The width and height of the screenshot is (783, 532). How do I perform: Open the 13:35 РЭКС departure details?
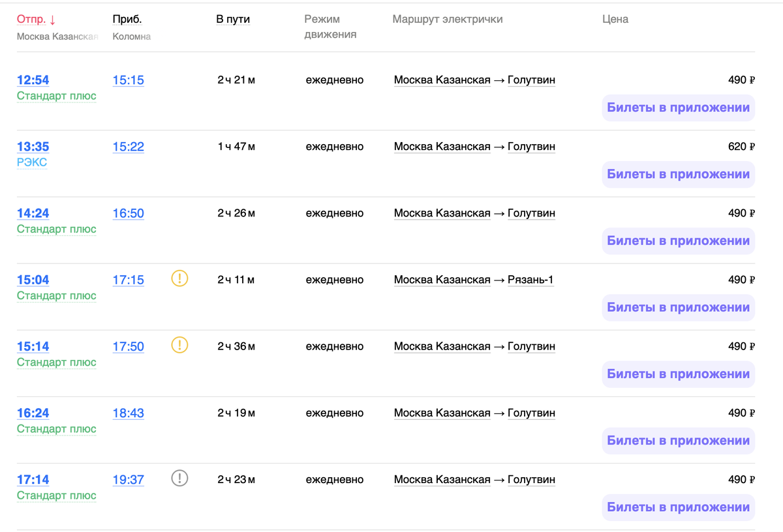[x=33, y=146]
